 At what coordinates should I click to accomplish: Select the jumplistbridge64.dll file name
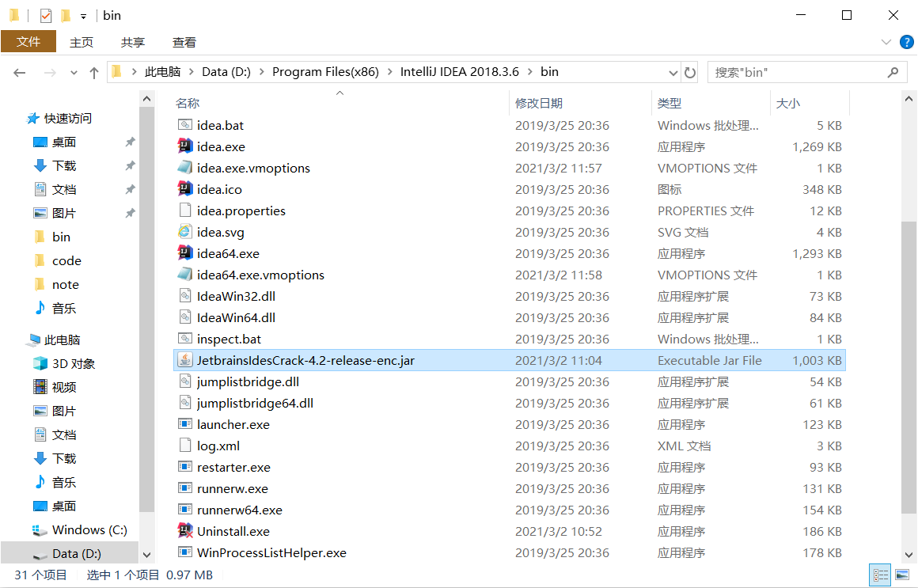pos(255,403)
